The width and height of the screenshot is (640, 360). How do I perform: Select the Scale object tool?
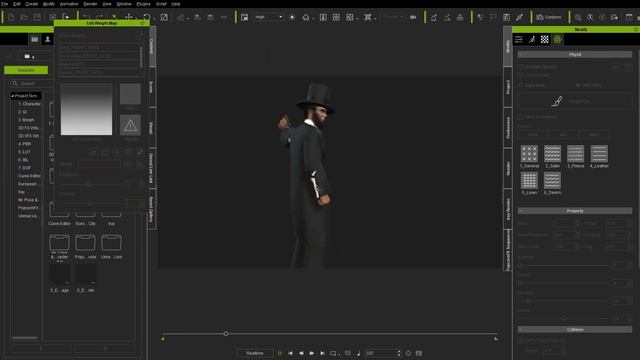pos(164,17)
